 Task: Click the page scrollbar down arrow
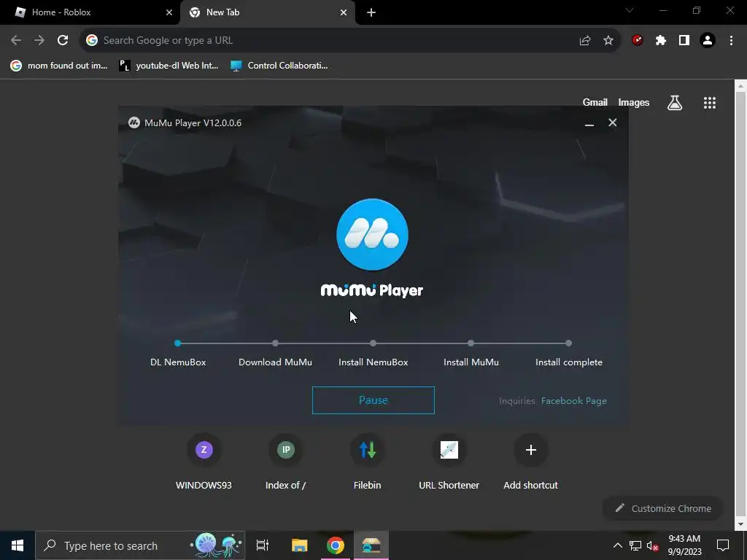[x=740, y=524]
